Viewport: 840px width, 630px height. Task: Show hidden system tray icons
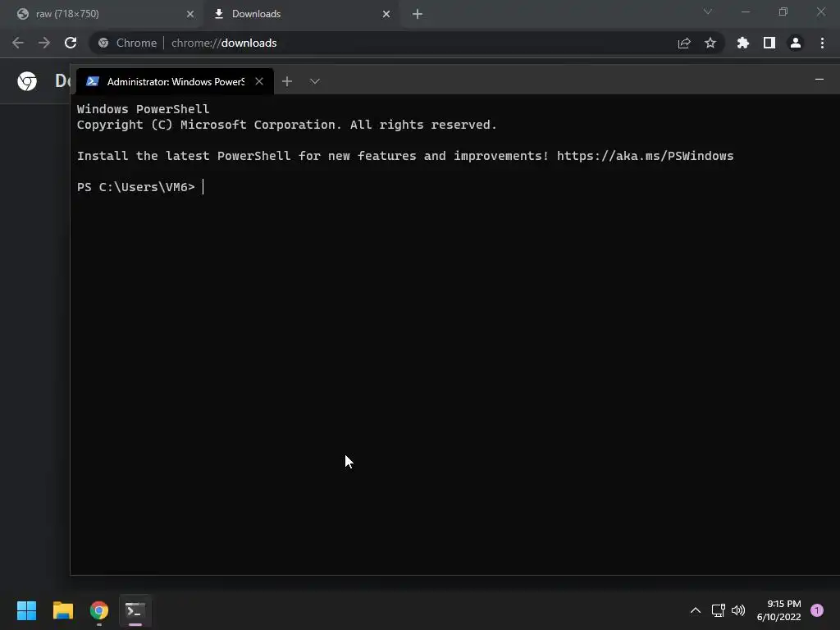tap(696, 610)
